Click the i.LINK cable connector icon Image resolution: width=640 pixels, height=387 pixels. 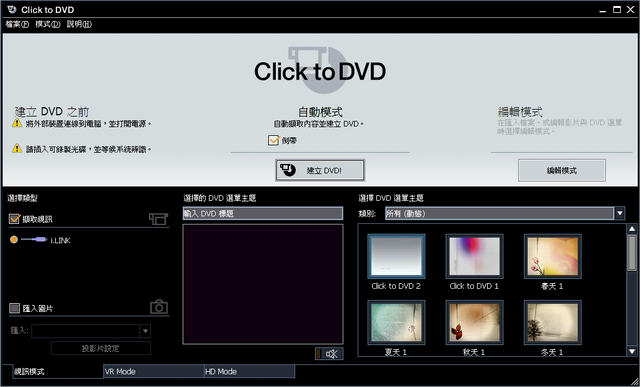34,240
